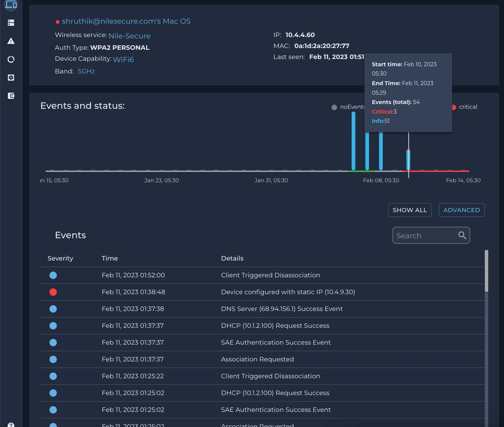Click the events table vertical scrollbar
The width and height of the screenshot is (504, 427).
tap(487, 271)
